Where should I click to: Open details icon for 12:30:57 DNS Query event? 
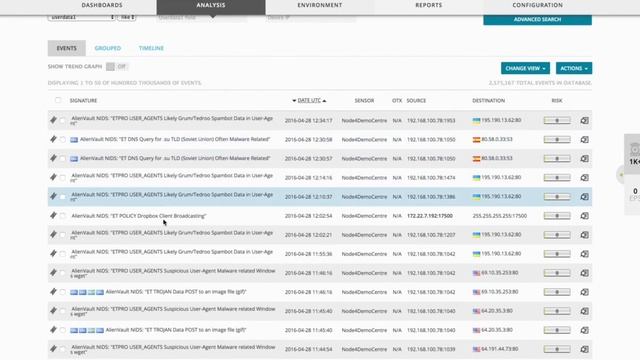[x=584, y=158]
